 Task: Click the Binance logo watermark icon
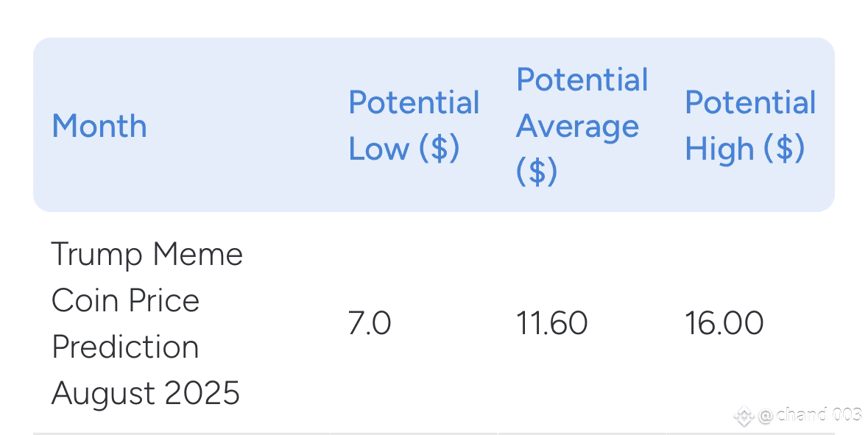pos(744,416)
